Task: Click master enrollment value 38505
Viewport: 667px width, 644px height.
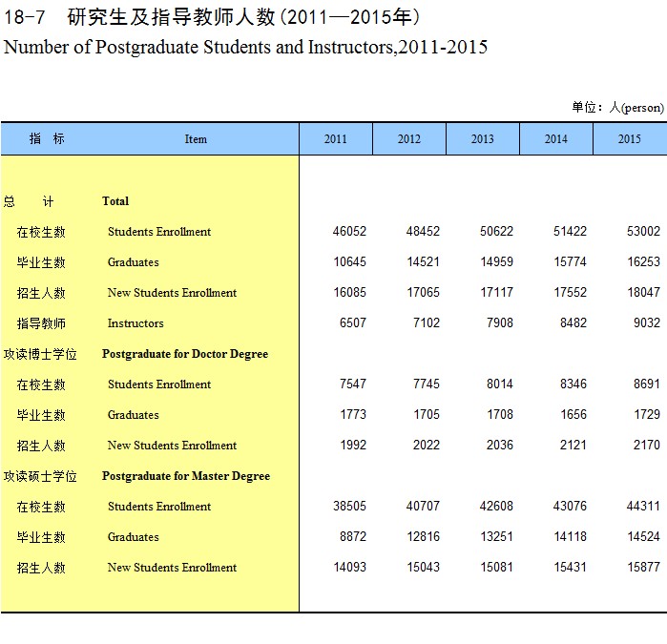Action: pyautogui.click(x=349, y=506)
